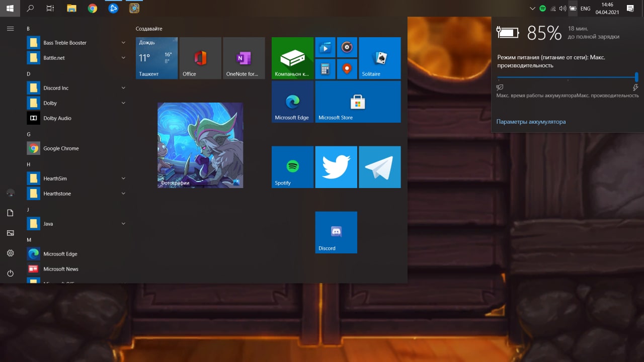Expand the Discord Inc folder

[x=77, y=88]
